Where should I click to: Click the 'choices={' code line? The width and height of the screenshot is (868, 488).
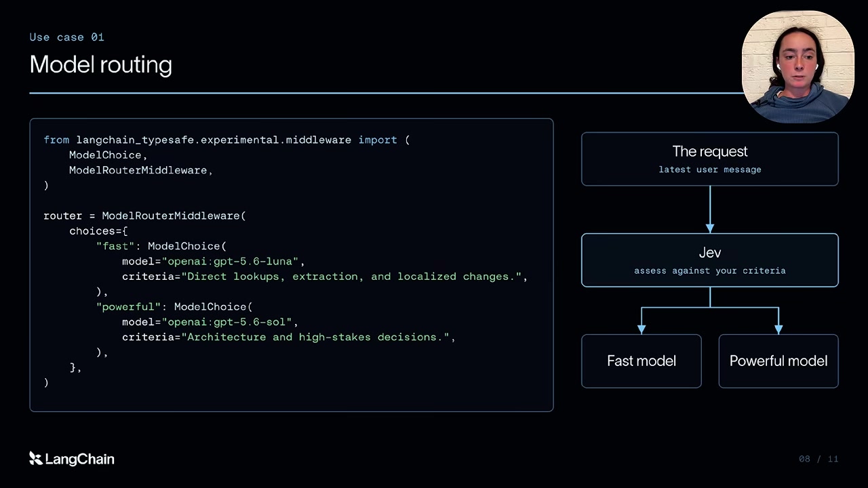(x=98, y=231)
